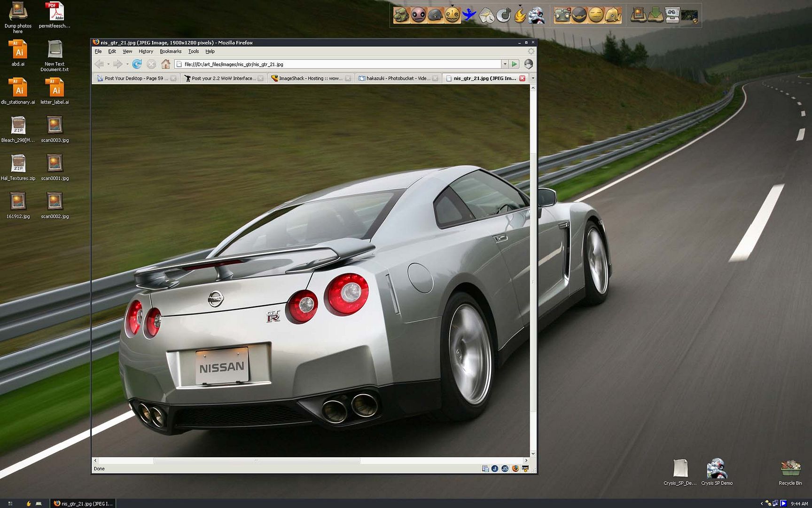Close the Post Your Desktop tab

(x=173, y=78)
